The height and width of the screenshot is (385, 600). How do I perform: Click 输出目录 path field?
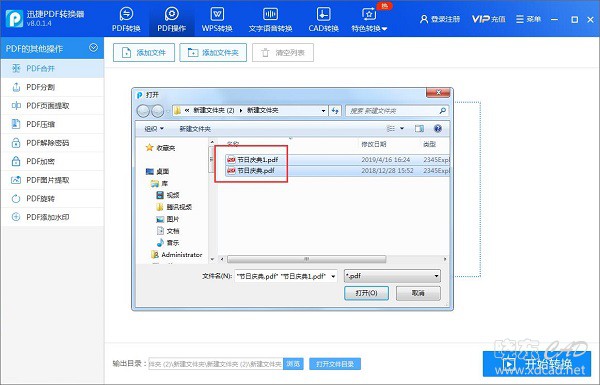[216, 364]
